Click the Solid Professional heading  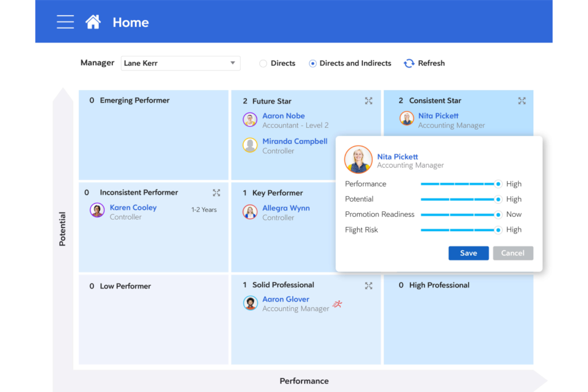click(283, 285)
